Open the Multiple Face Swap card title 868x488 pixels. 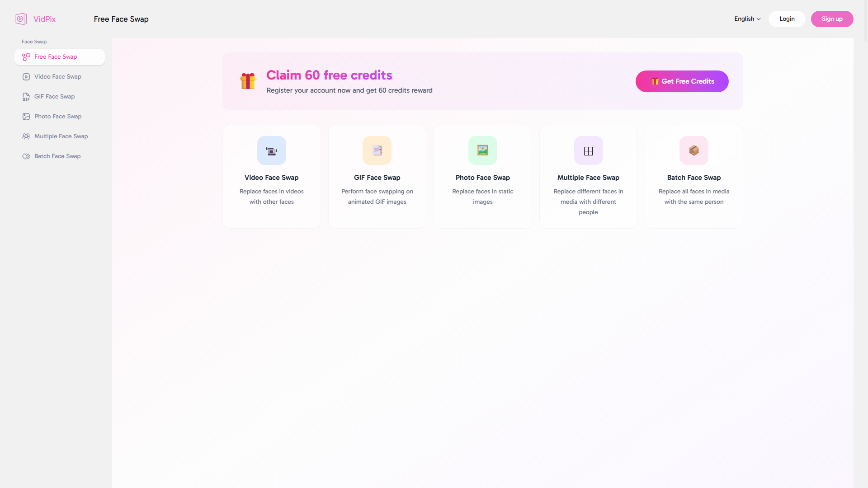[x=588, y=178]
